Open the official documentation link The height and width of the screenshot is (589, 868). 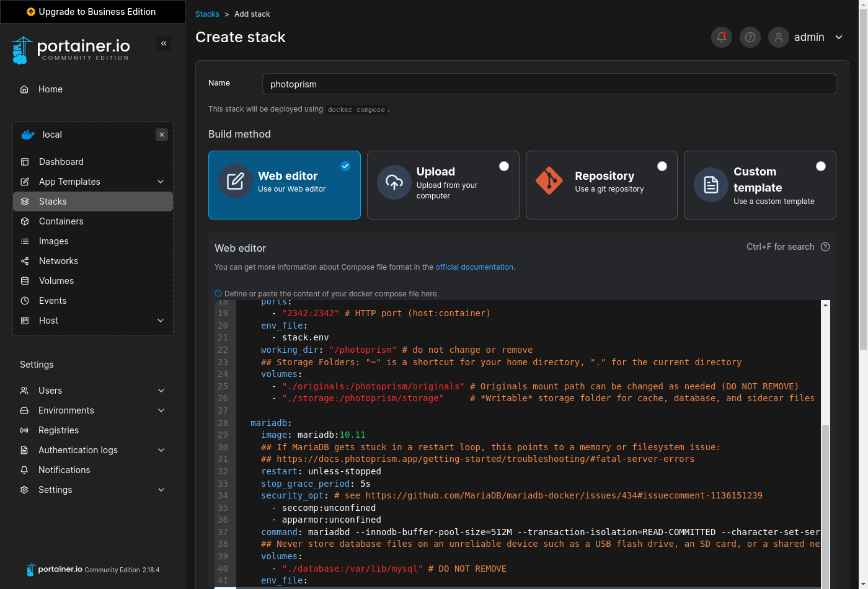pyautogui.click(x=474, y=267)
